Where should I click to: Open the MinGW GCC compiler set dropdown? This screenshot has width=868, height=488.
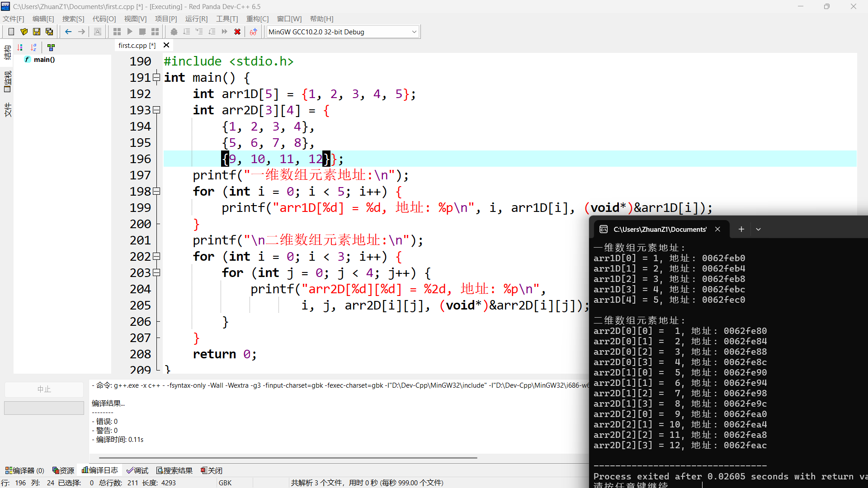(414, 32)
